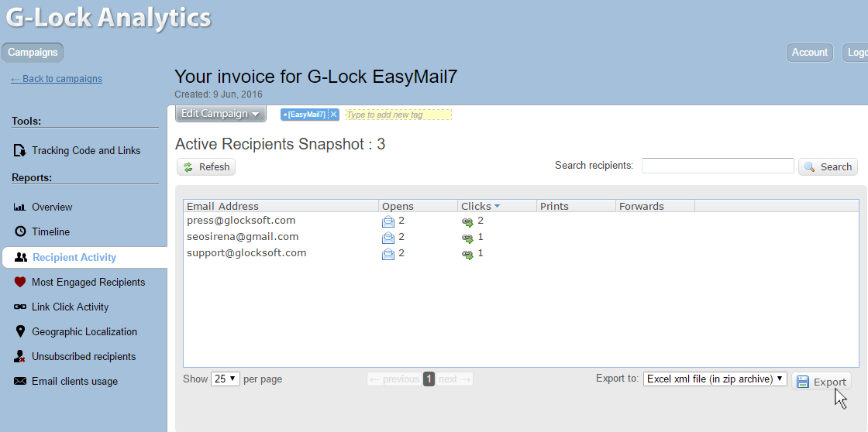Click the Overview bar chart icon
The height and width of the screenshot is (432, 868).
coord(20,207)
